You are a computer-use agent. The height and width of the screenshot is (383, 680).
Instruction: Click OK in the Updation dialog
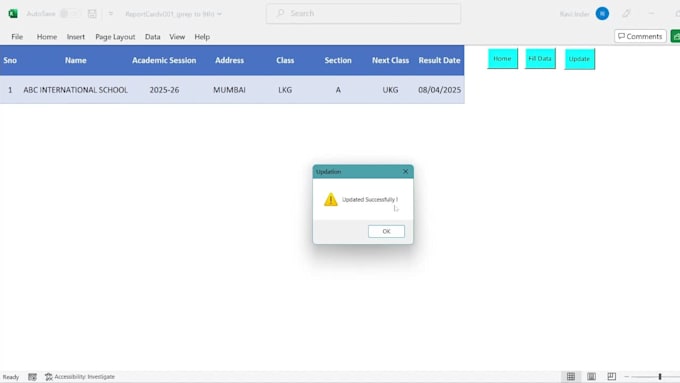click(x=386, y=231)
